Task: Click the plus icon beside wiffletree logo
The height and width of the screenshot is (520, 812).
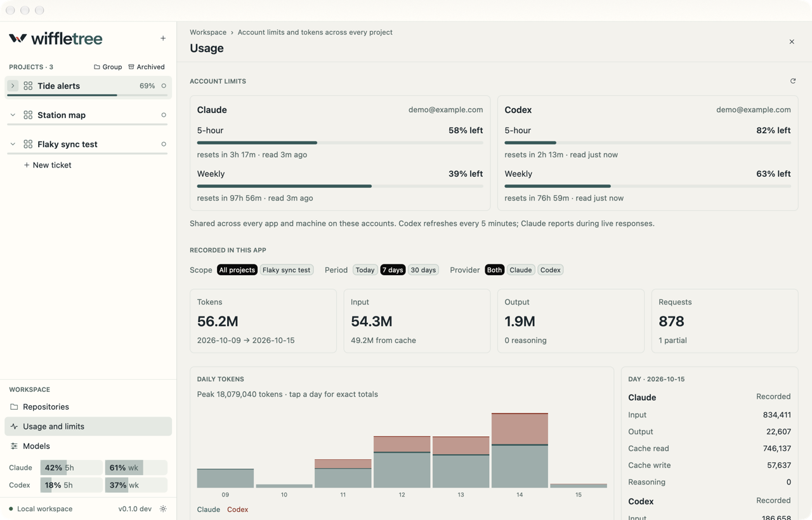Action: pyautogui.click(x=163, y=39)
